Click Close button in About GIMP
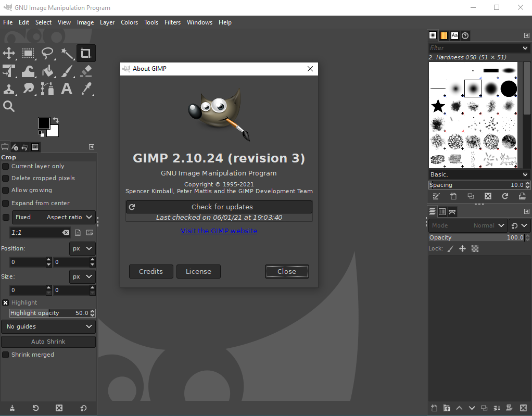The height and width of the screenshot is (416, 532). 287,271
